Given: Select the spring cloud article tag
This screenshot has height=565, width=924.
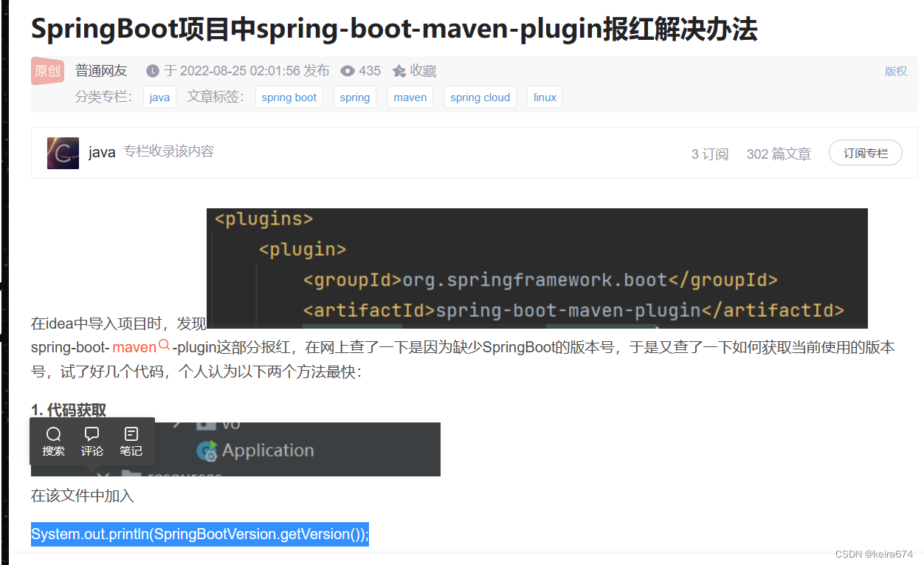Looking at the screenshot, I should pos(480,97).
